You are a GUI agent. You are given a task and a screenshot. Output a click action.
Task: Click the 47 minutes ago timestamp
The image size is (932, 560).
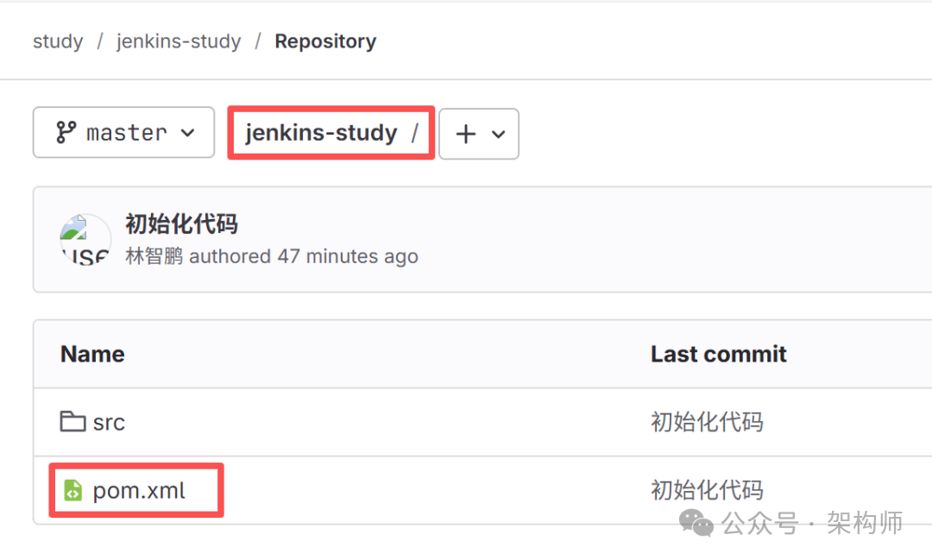[347, 256]
